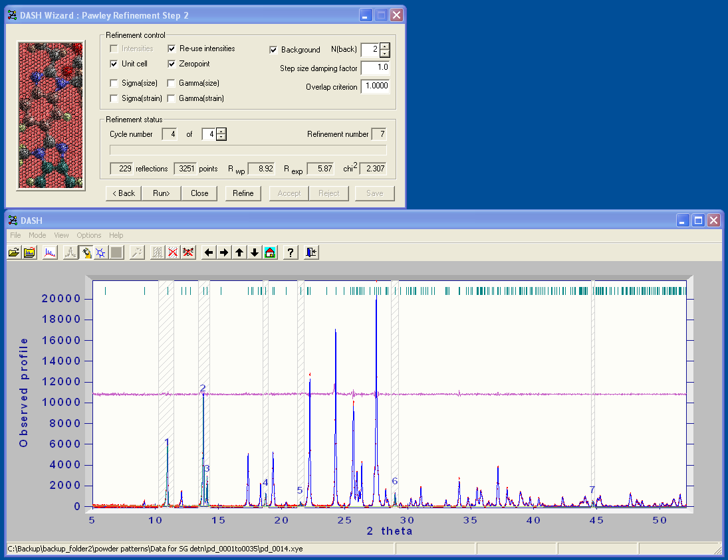Decrease total cycles with the down spinner
The image size is (728, 560).
221,138
